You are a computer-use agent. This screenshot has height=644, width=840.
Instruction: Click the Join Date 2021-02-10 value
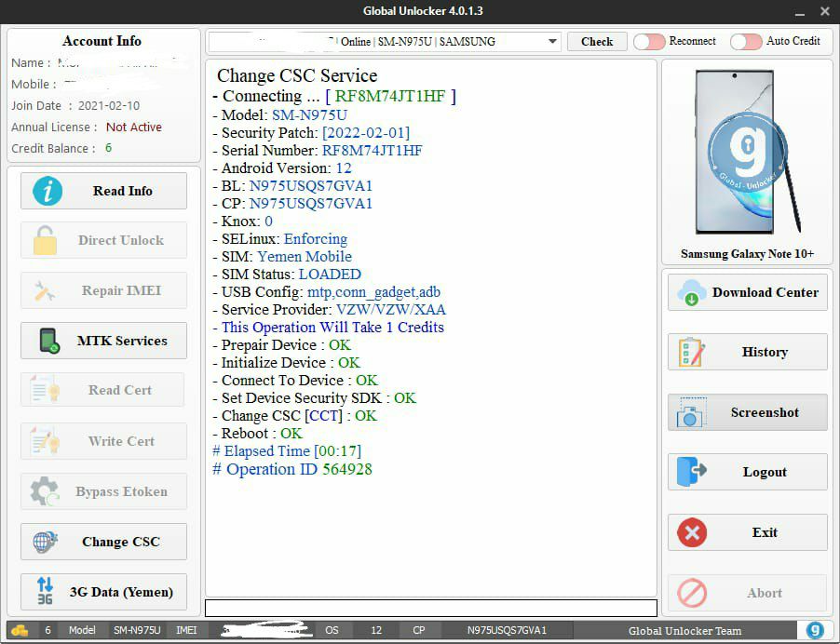(x=109, y=105)
